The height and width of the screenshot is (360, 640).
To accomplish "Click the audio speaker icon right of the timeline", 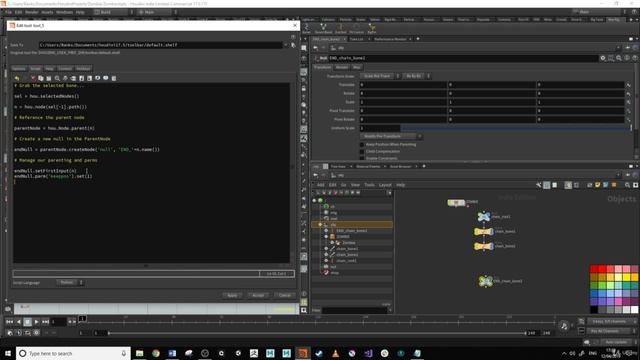I will 564,326.
